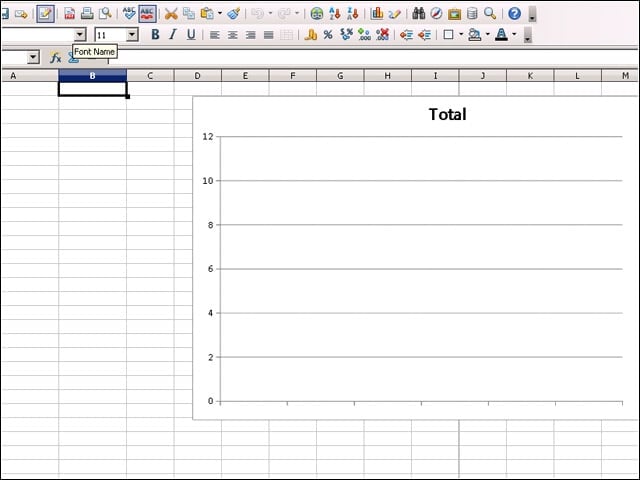Insert a chart using the Chart icon
Viewport: 640px width, 480px height.
click(376, 14)
